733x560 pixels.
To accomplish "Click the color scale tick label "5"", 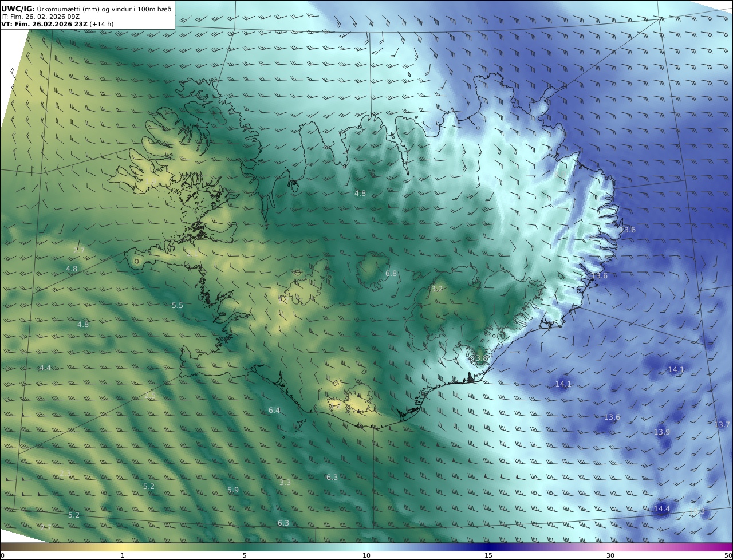I will [245, 555].
